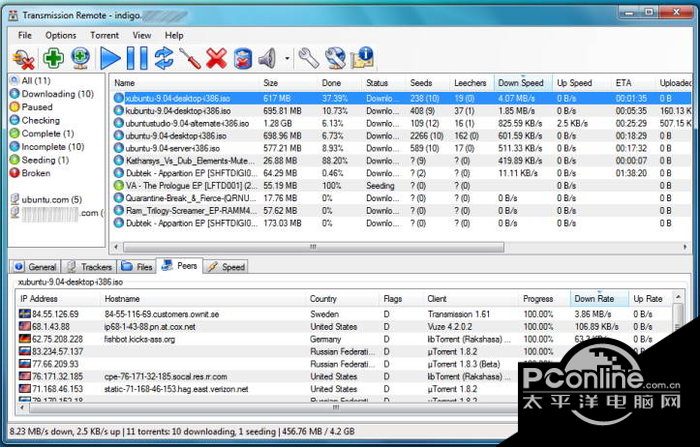Viewport: 700px width, 447px height.
Task: Click the speaker icon in the toolbar
Action: point(268,58)
